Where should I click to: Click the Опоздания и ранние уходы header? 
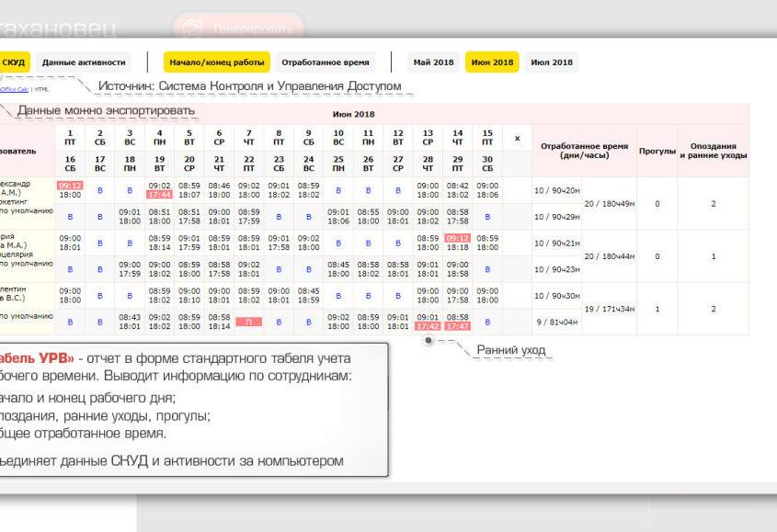713,151
